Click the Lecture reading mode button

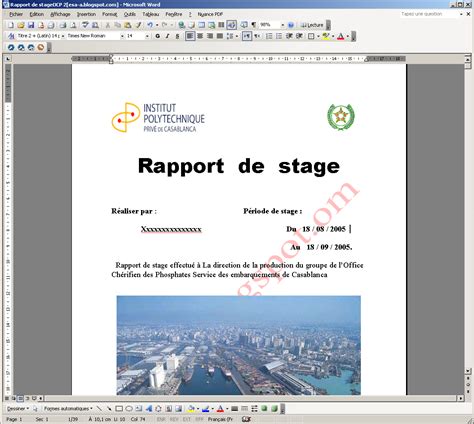[312, 25]
